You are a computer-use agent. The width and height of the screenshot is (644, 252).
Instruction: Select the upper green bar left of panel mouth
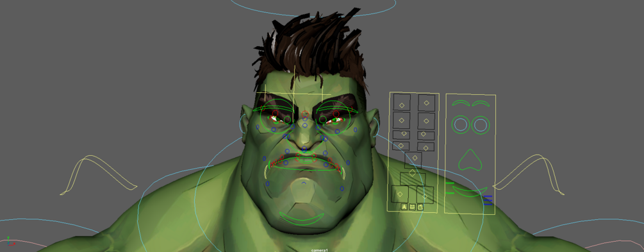[x=450, y=183]
